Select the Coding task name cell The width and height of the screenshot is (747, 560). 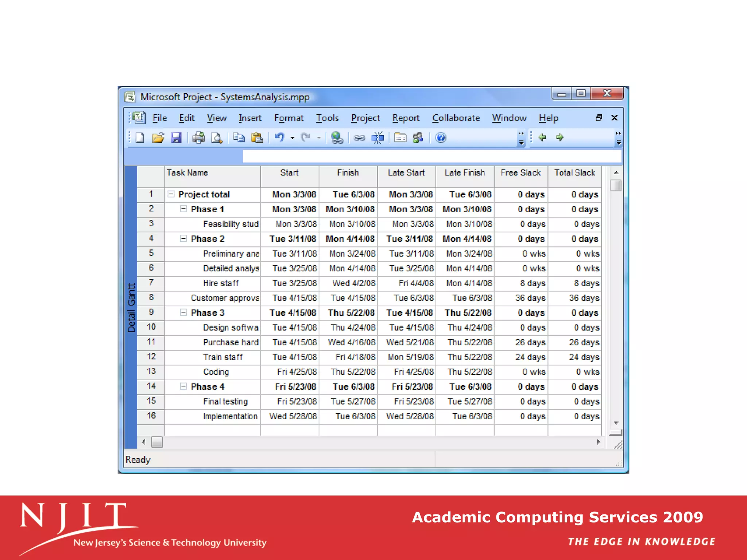pyautogui.click(x=213, y=372)
